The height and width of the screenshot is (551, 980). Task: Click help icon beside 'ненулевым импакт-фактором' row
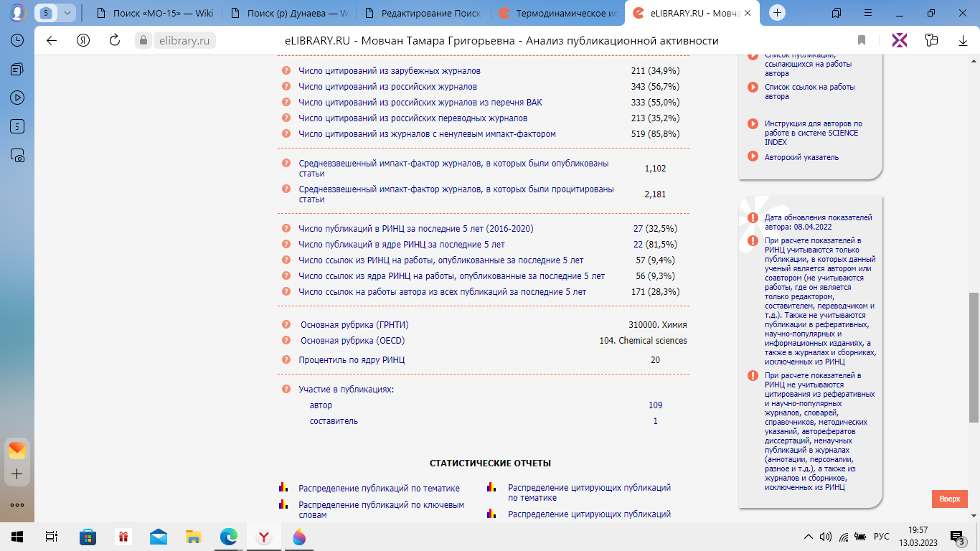[286, 134]
